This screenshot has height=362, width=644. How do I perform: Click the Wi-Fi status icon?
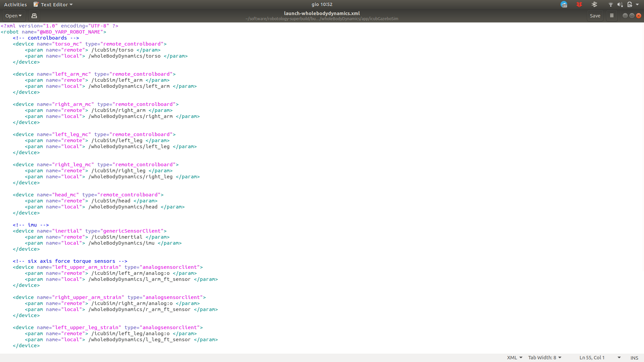coord(610,5)
